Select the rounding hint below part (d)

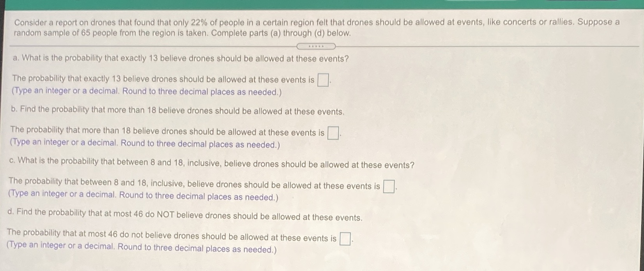[x=142, y=248]
